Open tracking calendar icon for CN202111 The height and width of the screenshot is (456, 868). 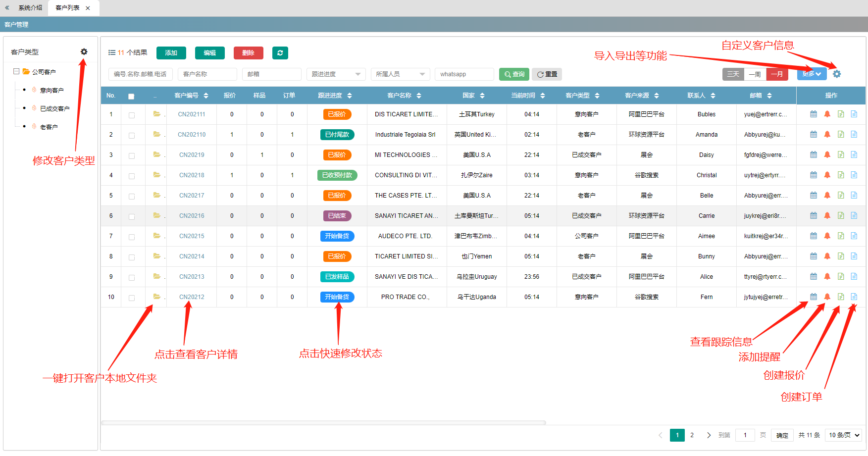[x=814, y=114]
